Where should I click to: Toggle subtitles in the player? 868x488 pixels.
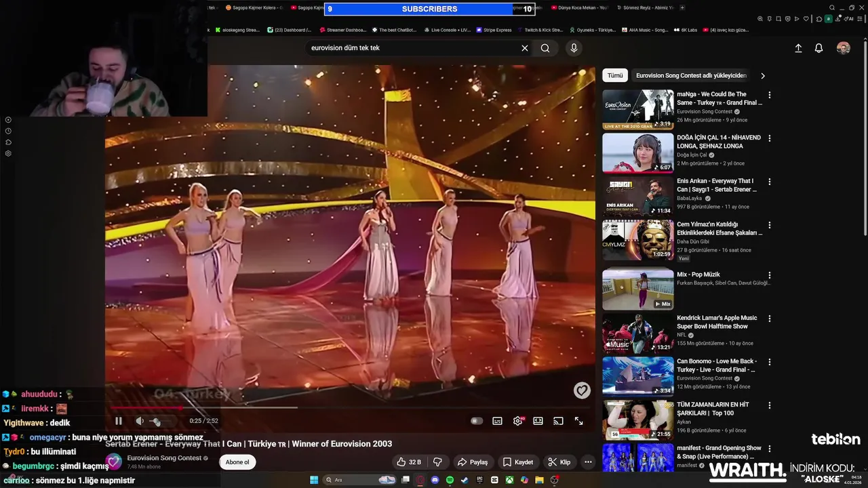(497, 421)
